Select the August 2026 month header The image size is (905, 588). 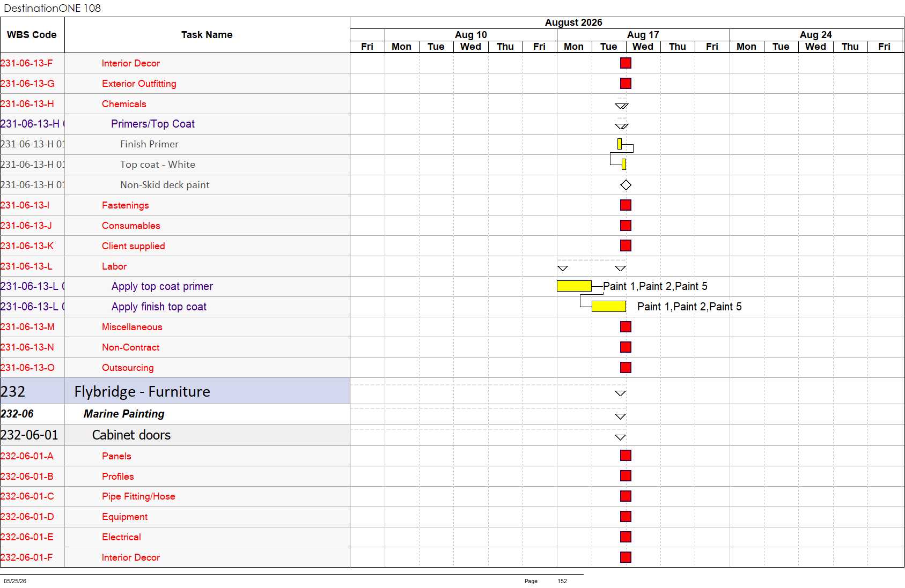click(573, 23)
